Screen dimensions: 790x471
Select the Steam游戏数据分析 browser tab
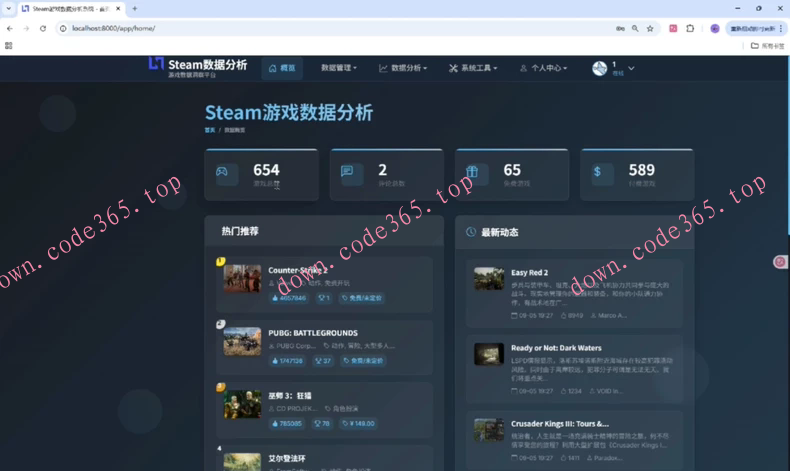(x=71, y=9)
